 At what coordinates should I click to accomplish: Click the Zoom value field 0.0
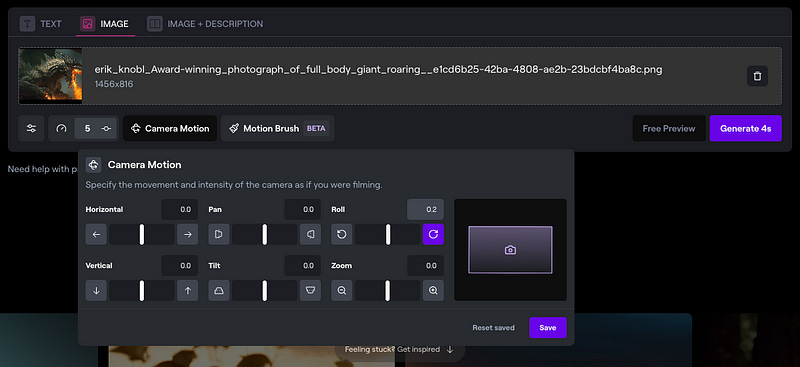click(x=426, y=265)
